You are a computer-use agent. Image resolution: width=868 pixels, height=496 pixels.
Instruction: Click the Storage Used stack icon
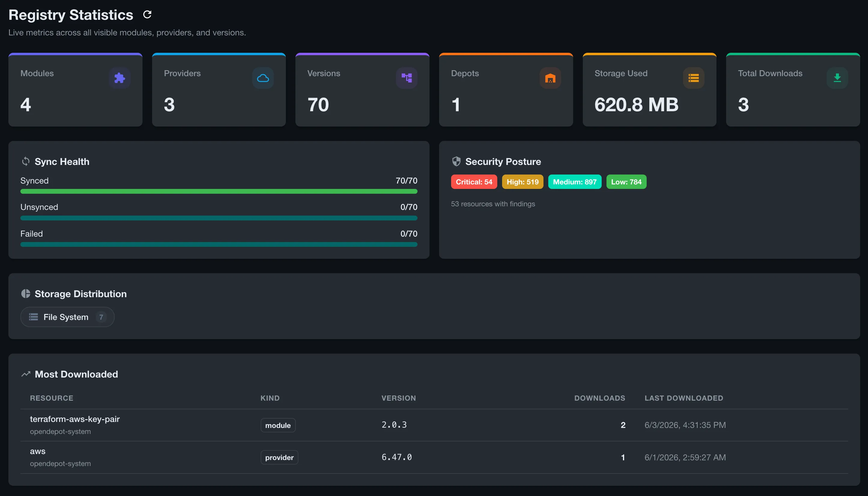[x=693, y=78]
